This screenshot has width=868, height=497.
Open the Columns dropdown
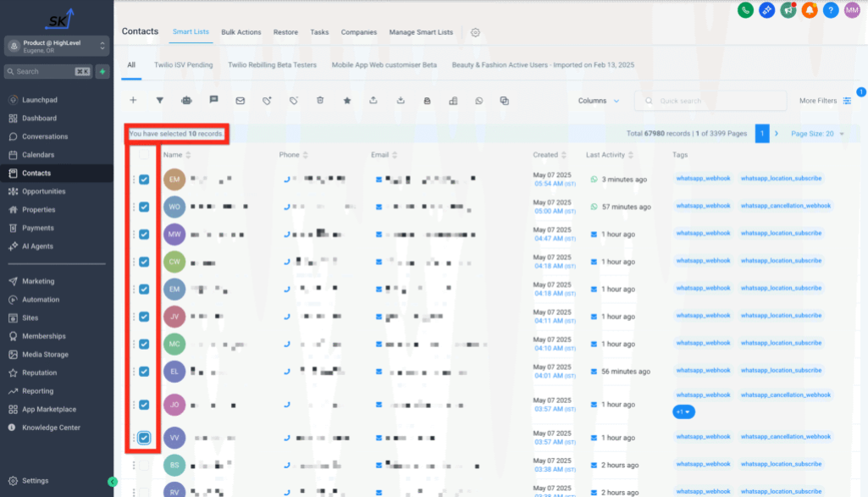[598, 101]
